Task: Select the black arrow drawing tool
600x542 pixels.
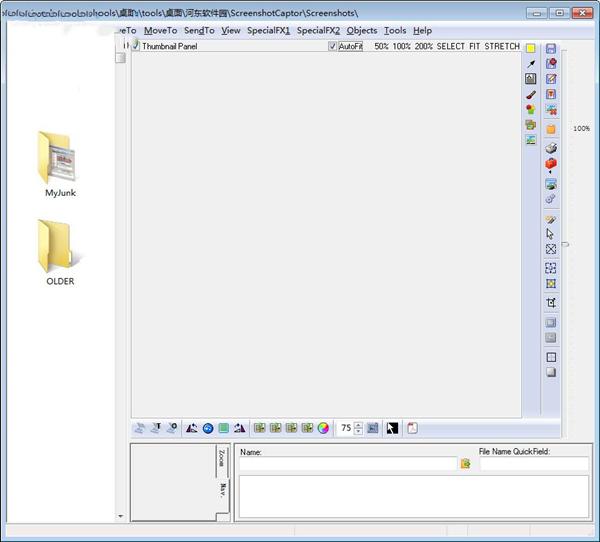Action: pyautogui.click(x=531, y=64)
